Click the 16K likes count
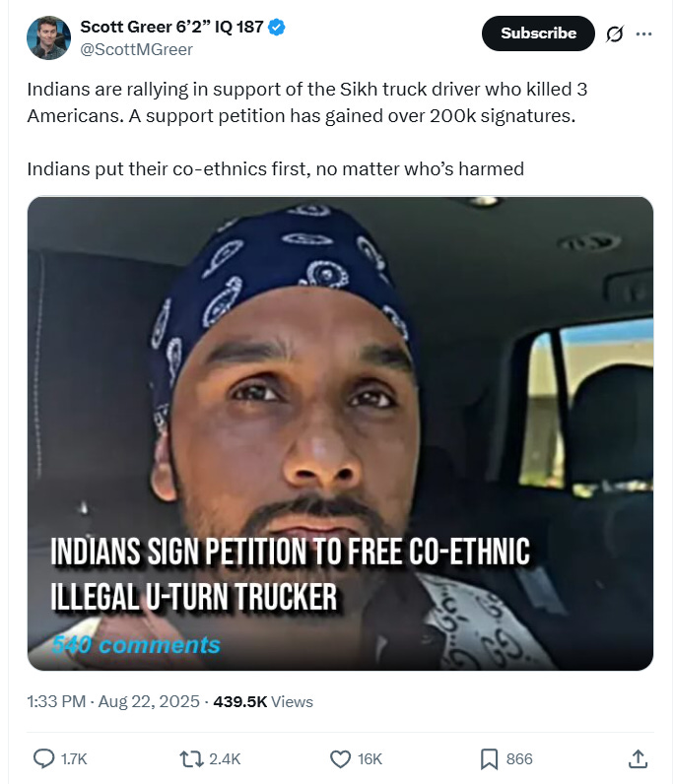This screenshot has height=784, width=674. click(370, 759)
